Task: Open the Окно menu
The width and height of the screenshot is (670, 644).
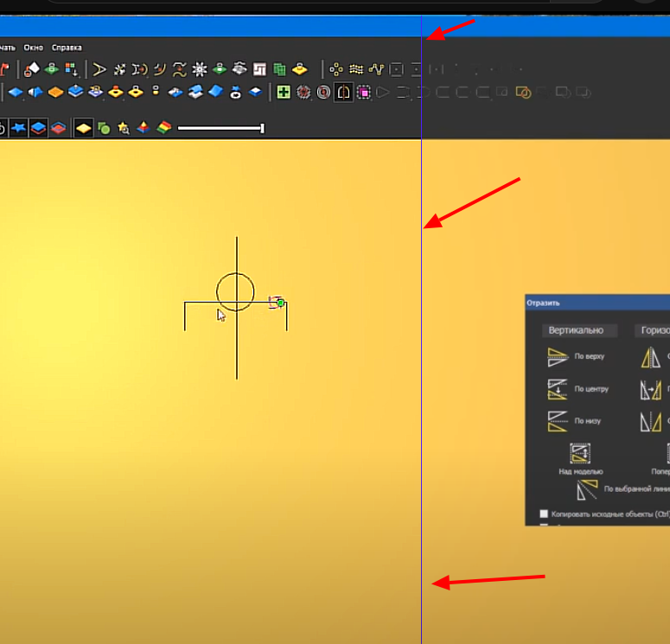Action: [34, 48]
